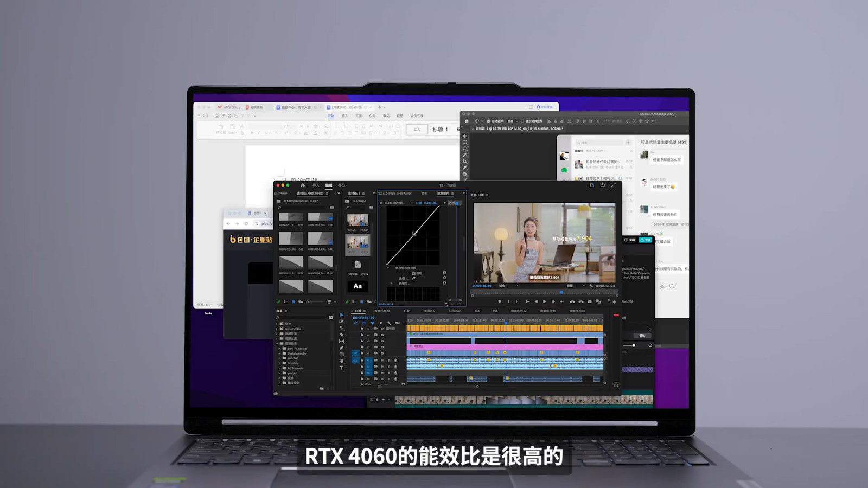
Task: Open Premiere Pro home screen icon
Action: (303, 185)
